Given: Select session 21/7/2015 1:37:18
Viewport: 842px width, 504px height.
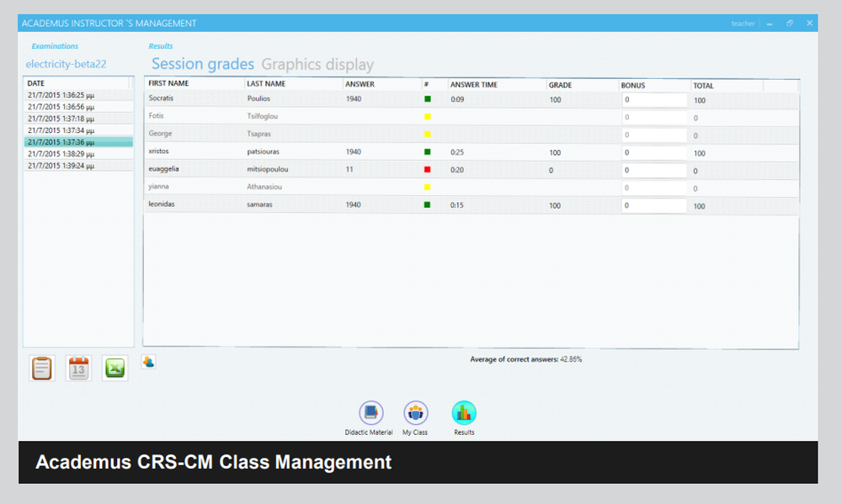Looking at the screenshot, I should coord(78,119).
